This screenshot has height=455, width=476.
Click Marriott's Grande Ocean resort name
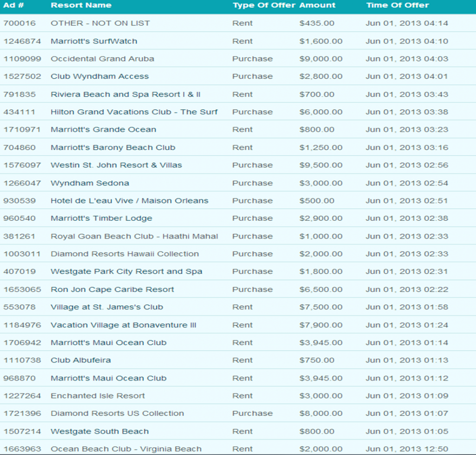tap(103, 130)
